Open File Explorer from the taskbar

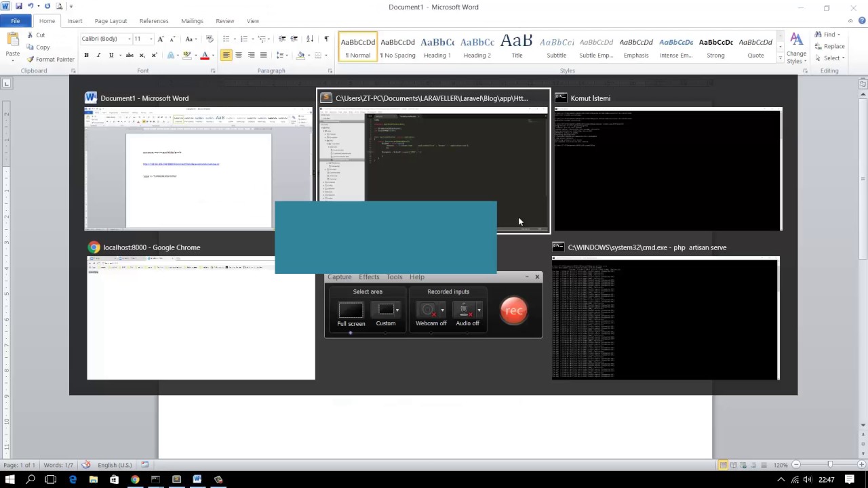94,479
